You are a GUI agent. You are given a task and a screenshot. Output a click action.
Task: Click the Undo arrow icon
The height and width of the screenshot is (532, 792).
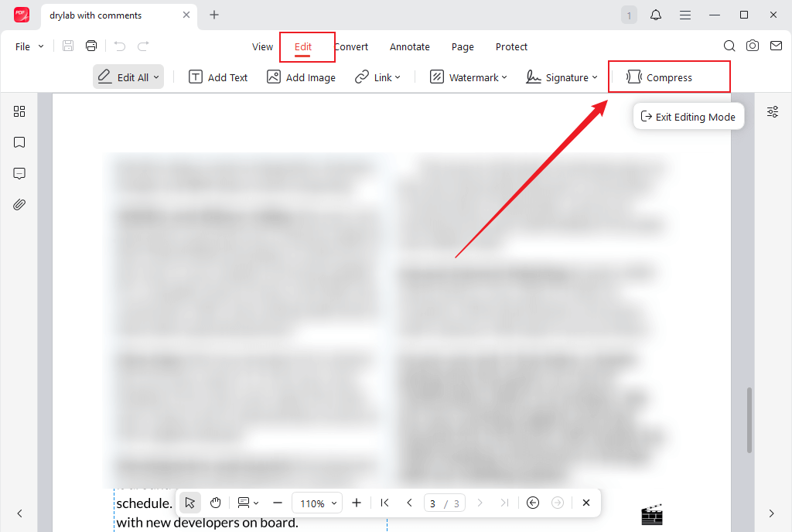[118, 46]
